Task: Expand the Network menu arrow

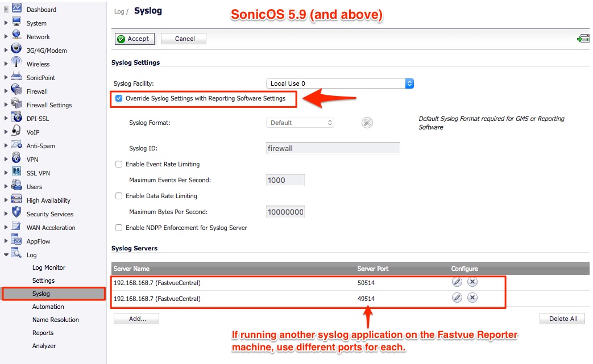Action: pos(6,36)
